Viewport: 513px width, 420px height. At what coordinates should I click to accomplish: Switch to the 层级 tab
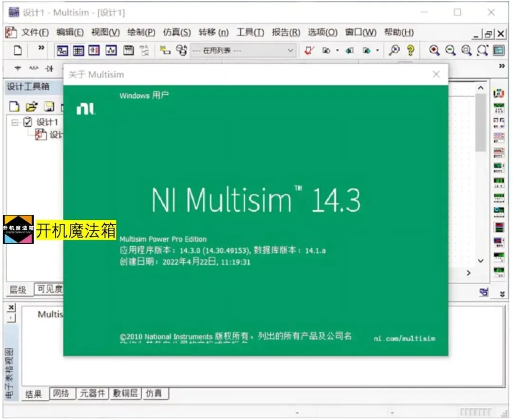tap(18, 290)
